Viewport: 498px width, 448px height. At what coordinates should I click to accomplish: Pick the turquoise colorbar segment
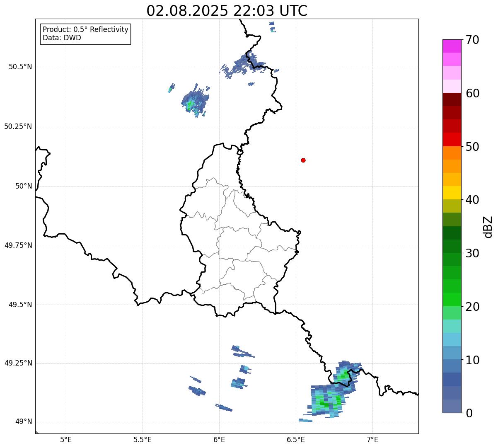point(452,326)
